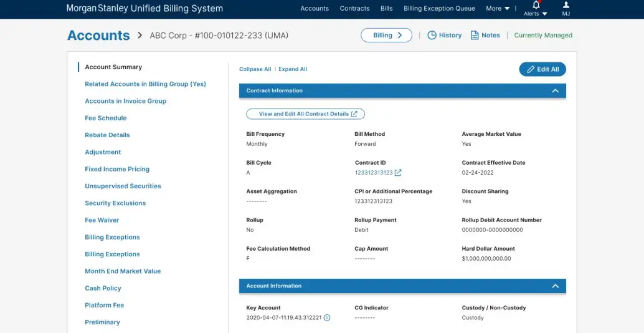The width and height of the screenshot is (644, 333).
Task: Go to Cash Policy section
Action: pyautogui.click(x=103, y=288)
